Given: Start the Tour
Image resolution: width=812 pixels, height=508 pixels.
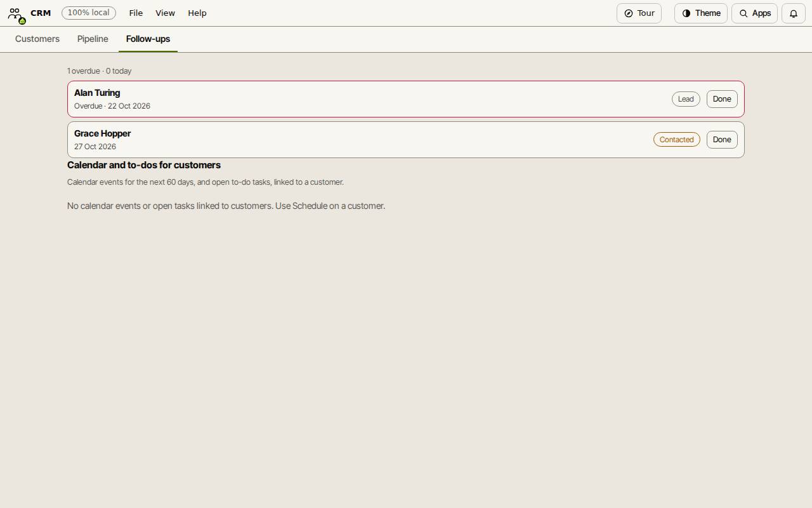Looking at the screenshot, I should [639, 13].
